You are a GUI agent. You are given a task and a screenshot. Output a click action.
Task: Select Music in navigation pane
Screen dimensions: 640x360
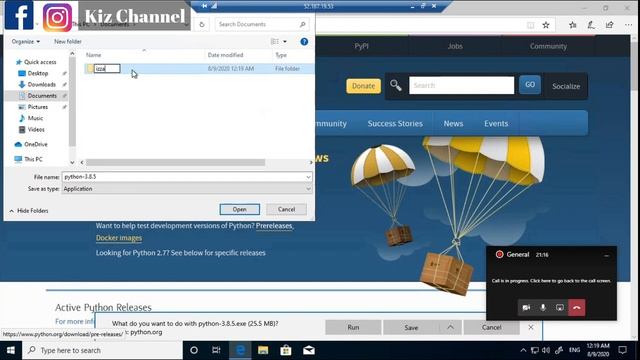pyautogui.click(x=35, y=118)
